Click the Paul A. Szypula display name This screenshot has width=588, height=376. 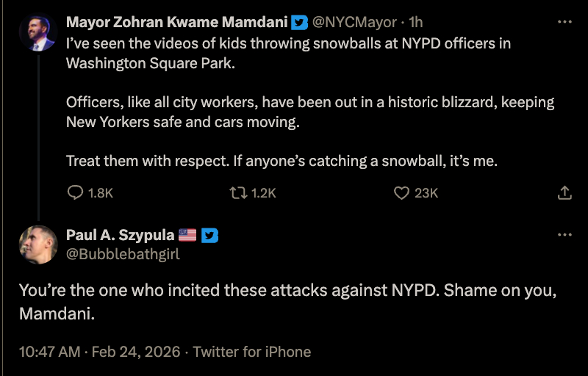(x=120, y=236)
